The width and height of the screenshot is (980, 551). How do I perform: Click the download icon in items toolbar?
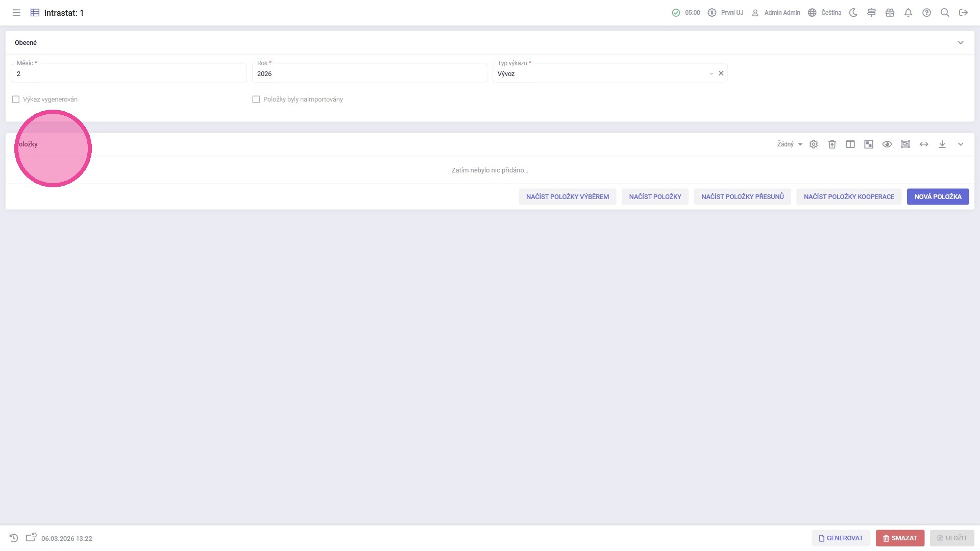pyautogui.click(x=942, y=144)
